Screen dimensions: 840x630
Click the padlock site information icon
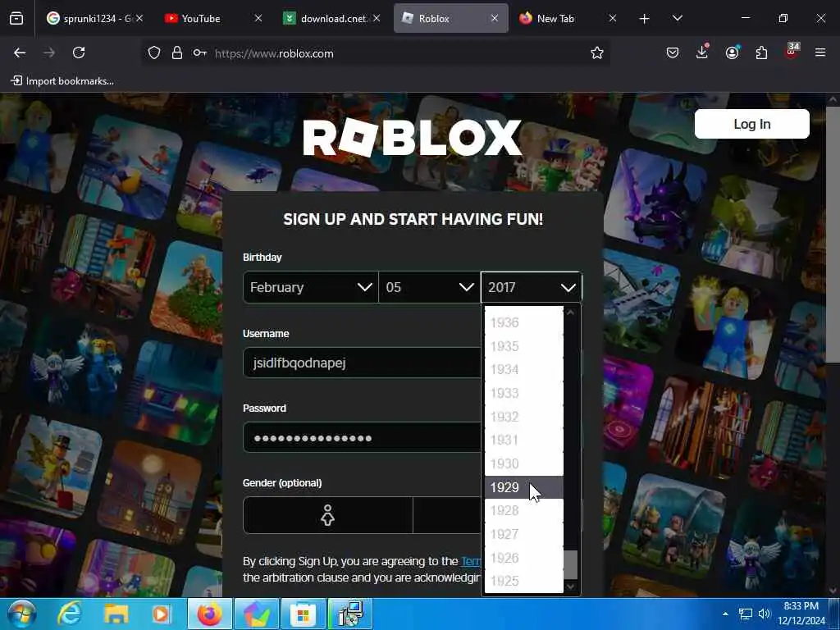pyautogui.click(x=177, y=53)
